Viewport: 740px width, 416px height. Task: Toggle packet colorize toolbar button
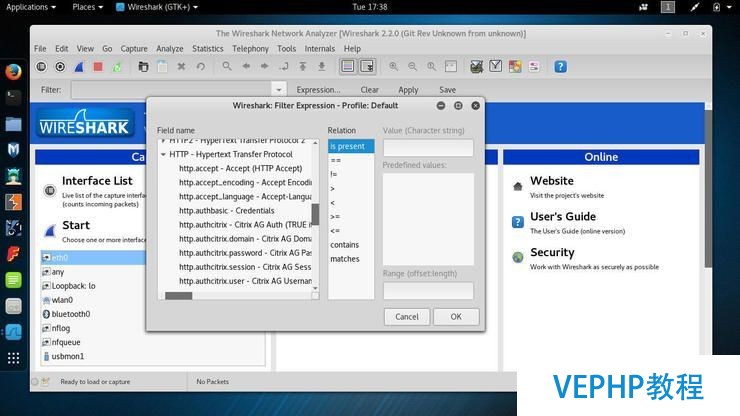click(348, 67)
